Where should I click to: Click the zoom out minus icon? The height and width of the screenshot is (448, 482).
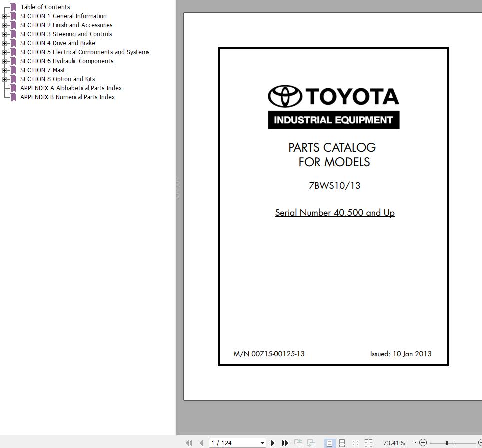point(423,443)
